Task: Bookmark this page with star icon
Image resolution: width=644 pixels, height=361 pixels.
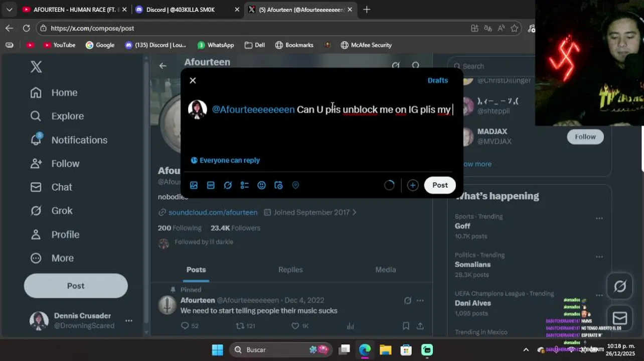Action: 514,29
